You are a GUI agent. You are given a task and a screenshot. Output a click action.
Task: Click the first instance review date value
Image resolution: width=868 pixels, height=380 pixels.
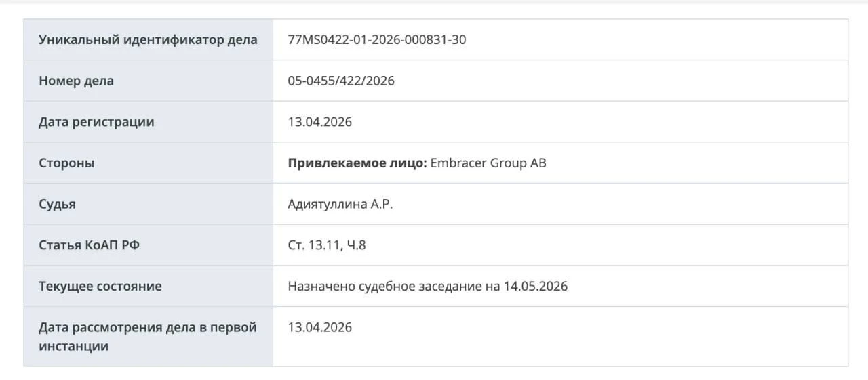pyautogui.click(x=320, y=327)
